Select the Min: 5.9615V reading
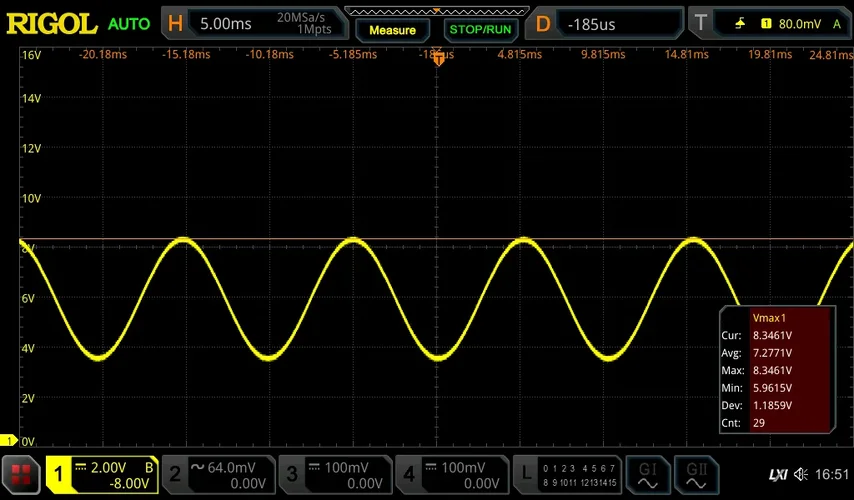Screen dimensions: 854x500 [757, 388]
